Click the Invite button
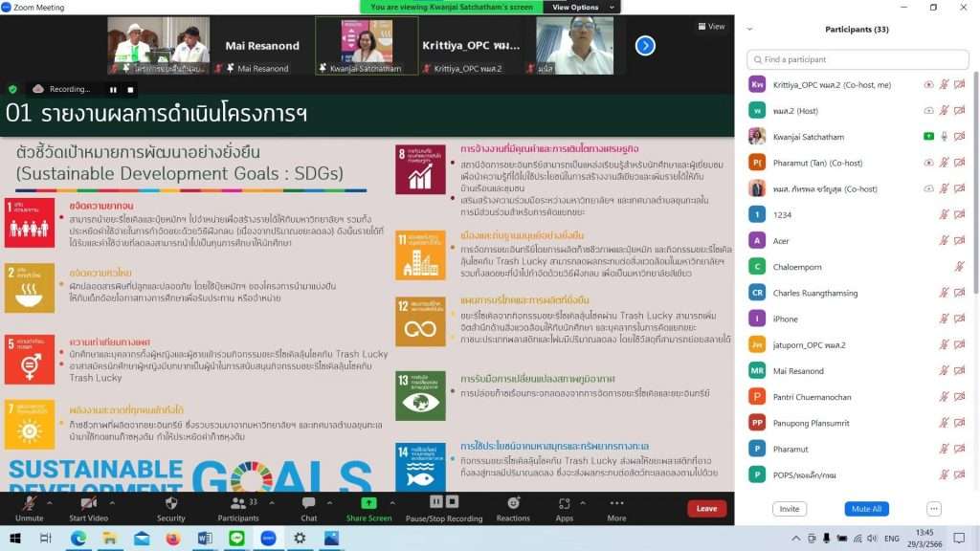The image size is (980, 551). click(x=790, y=509)
